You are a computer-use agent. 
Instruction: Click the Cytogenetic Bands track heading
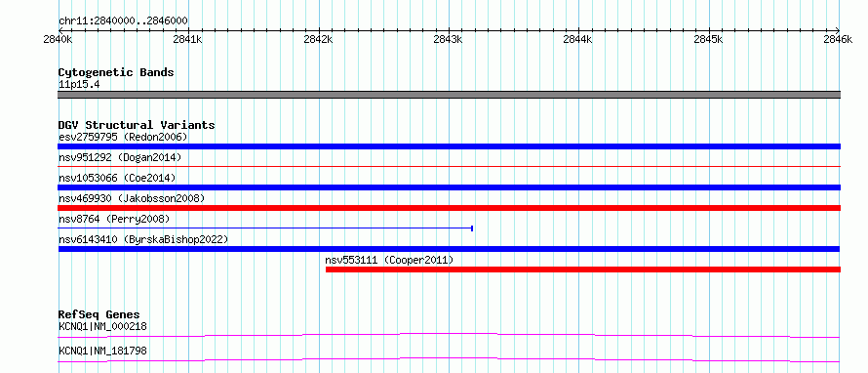[x=116, y=72]
